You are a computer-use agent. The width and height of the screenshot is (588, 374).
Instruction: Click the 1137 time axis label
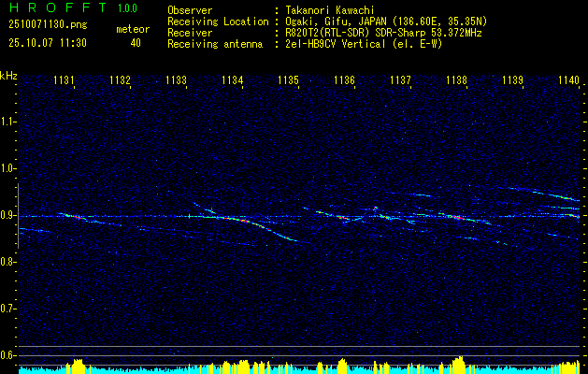click(400, 80)
